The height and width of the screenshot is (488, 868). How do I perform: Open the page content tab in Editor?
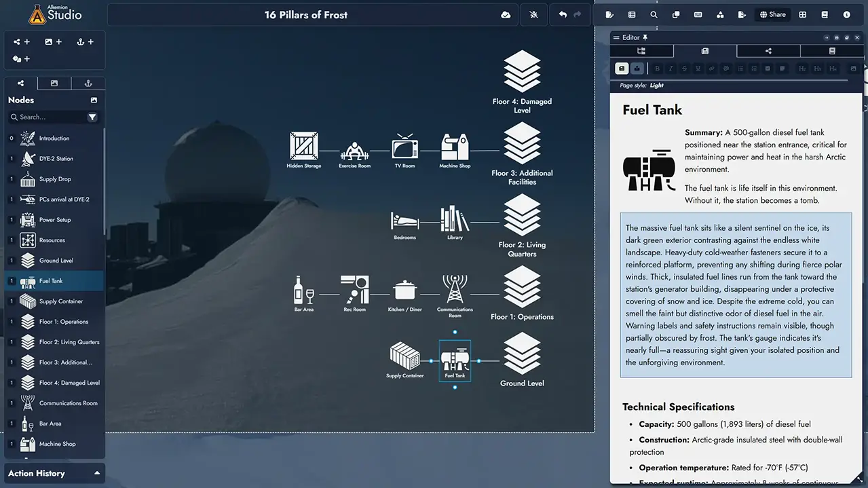point(704,51)
